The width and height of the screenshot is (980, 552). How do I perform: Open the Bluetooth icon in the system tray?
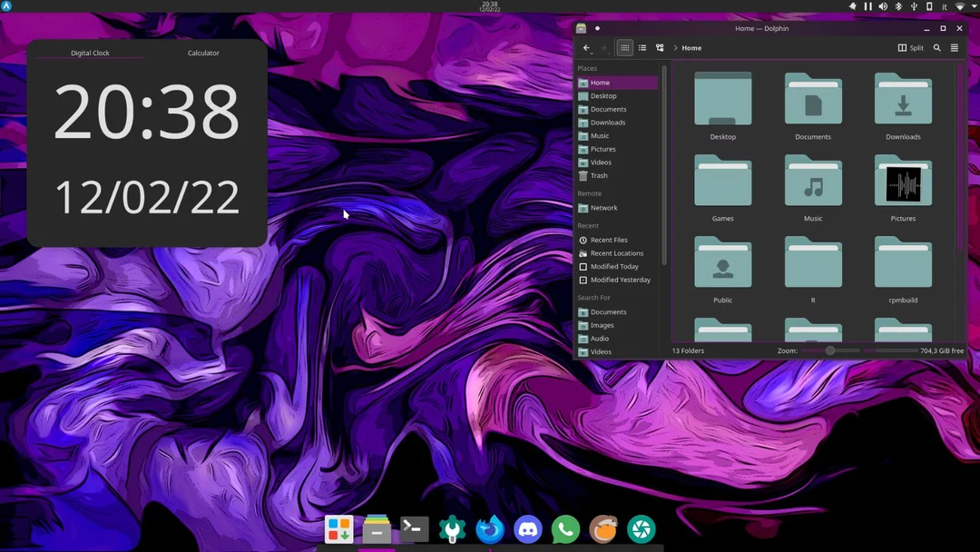tap(898, 5)
